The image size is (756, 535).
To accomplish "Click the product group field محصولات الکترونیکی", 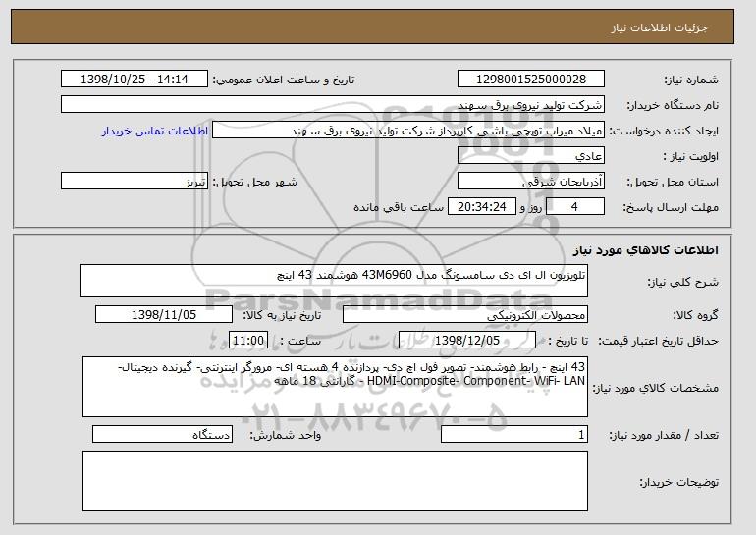I will point(465,315).
